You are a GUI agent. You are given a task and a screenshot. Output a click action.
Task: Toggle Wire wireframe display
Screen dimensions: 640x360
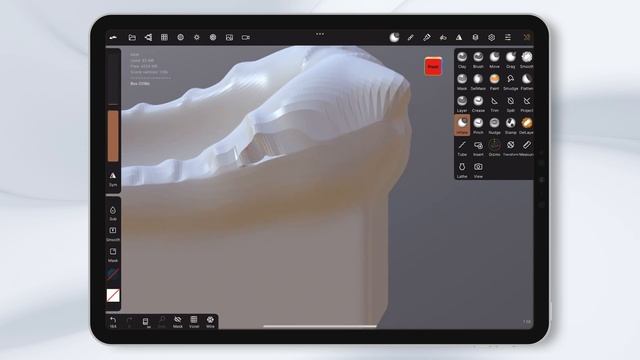coord(210,322)
